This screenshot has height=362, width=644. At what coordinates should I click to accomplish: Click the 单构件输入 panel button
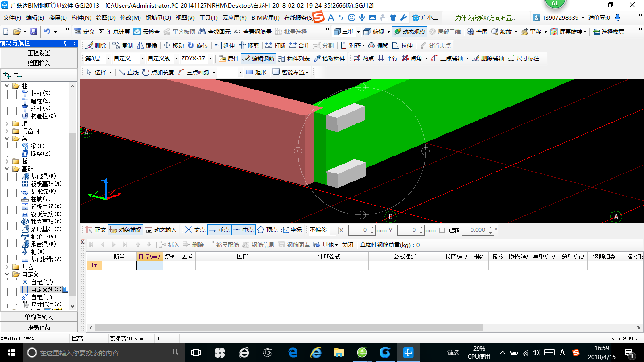click(x=39, y=317)
